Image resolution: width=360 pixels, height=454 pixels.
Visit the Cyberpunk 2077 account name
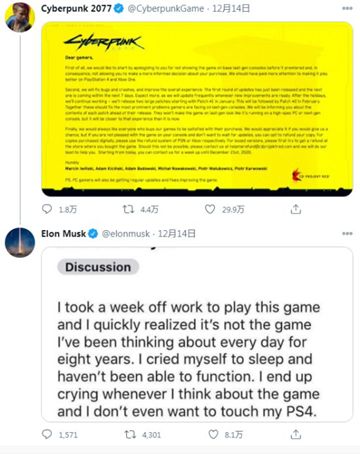[x=76, y=8]
